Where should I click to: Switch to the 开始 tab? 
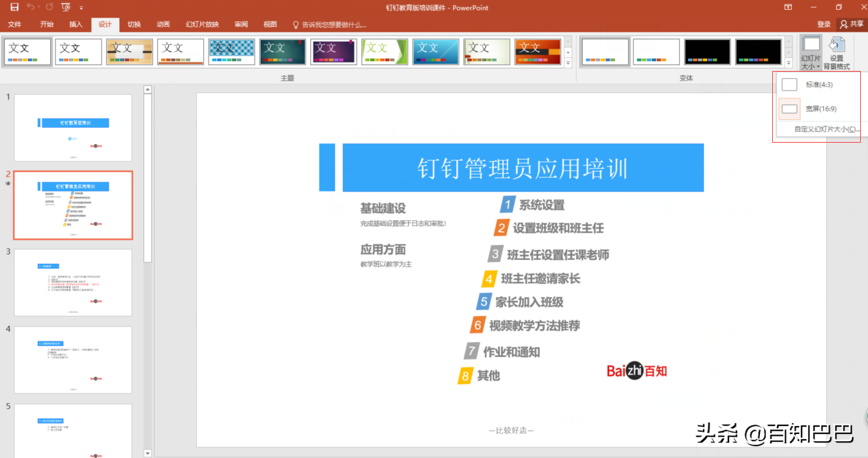[x=47, y=25]
